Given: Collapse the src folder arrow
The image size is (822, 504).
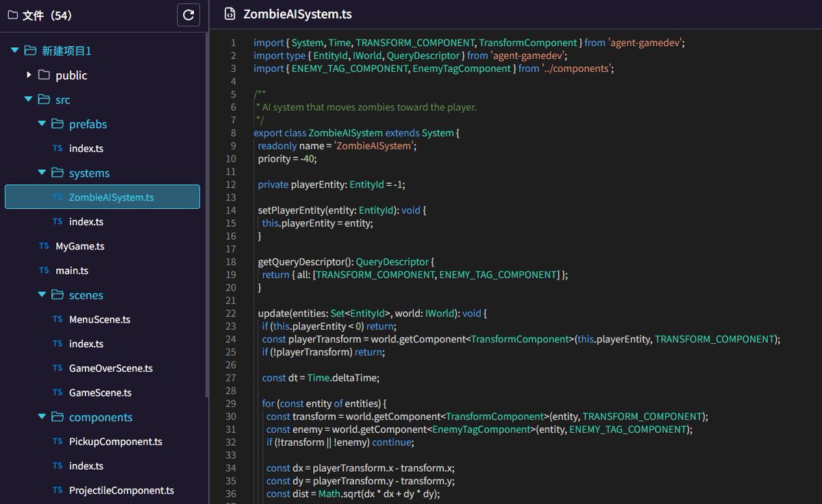Looking at the screenshot, I should (x=28, y=99).
